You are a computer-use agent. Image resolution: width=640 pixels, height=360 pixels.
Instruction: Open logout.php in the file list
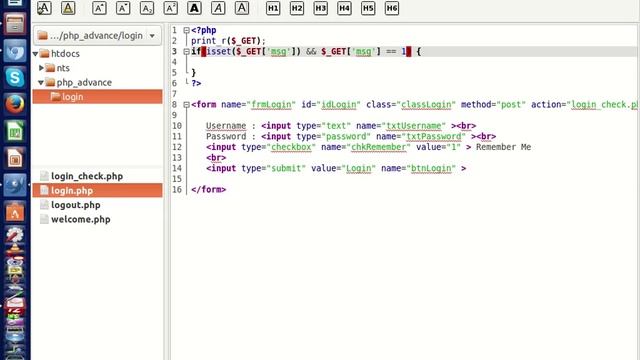(x=76, y=205)
